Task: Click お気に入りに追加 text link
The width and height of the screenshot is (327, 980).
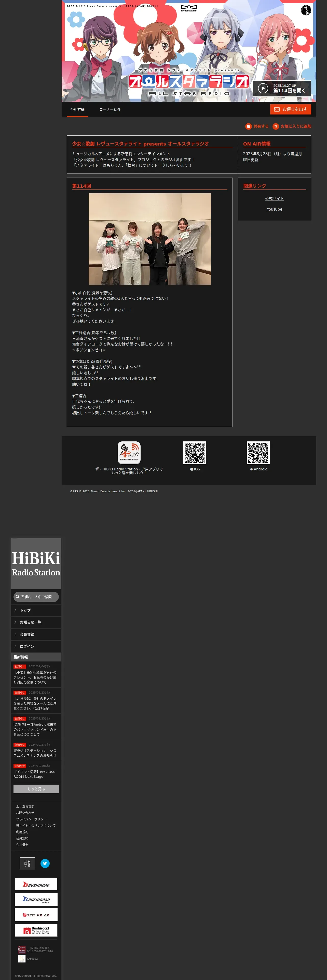Action: (296, 126)
